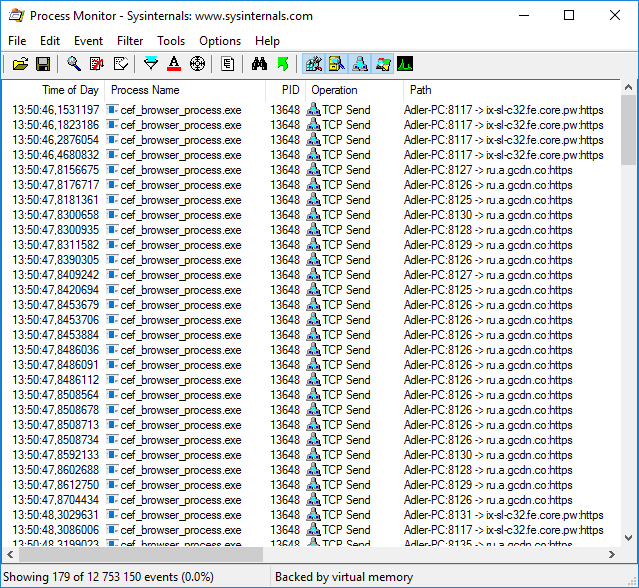Click the Process Monitor title bar icon
Viewport: 639px width, 588px height.
pyautogui.click(x=16, y=15)
